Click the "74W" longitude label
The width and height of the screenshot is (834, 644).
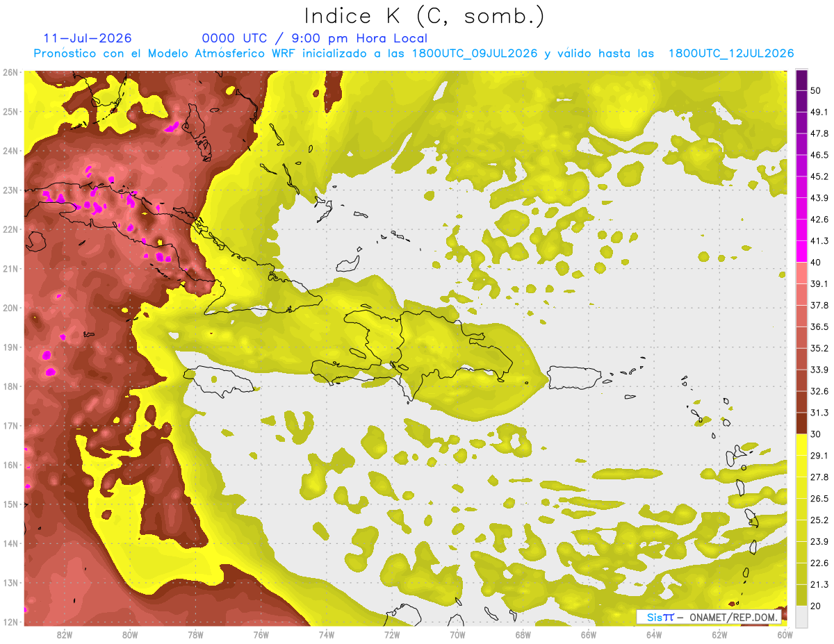point(327,635)
